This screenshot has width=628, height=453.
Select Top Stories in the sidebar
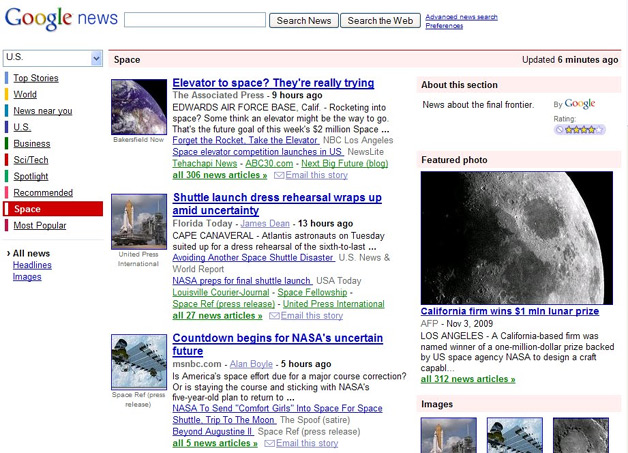[x=35, y=78]
